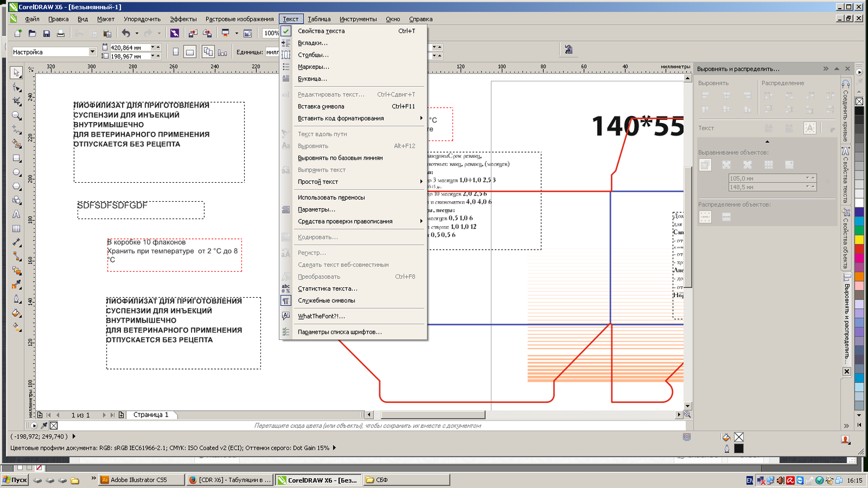Image resolution: width=868 pixels, height=488 pixels.
Task: Click the 'Страница 1' page tab
Action: click(x=151, y=415)
